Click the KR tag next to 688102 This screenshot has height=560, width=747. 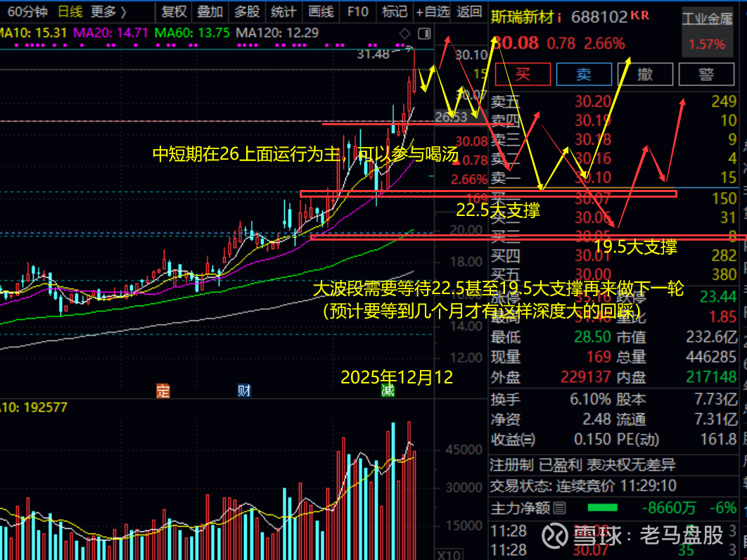coord(640,15)
